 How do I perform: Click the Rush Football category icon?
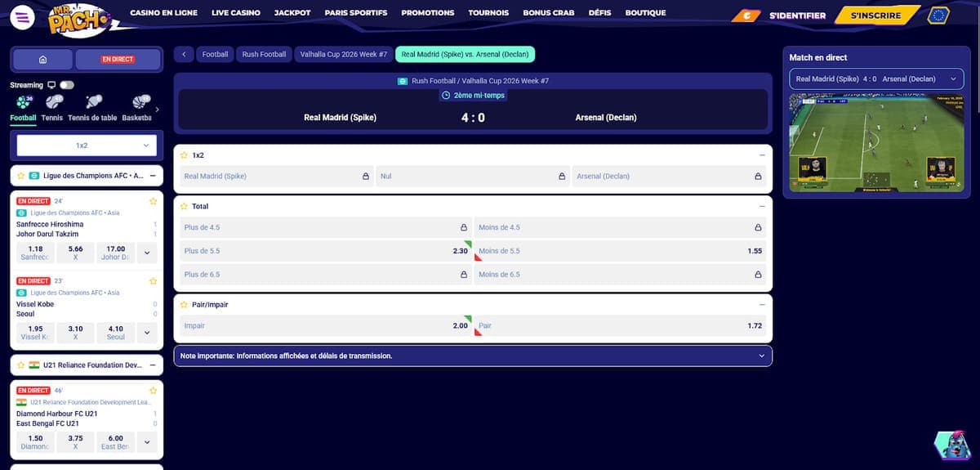click(403, 81)
